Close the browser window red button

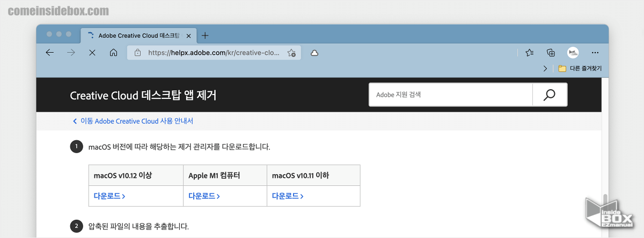[49, 34]
